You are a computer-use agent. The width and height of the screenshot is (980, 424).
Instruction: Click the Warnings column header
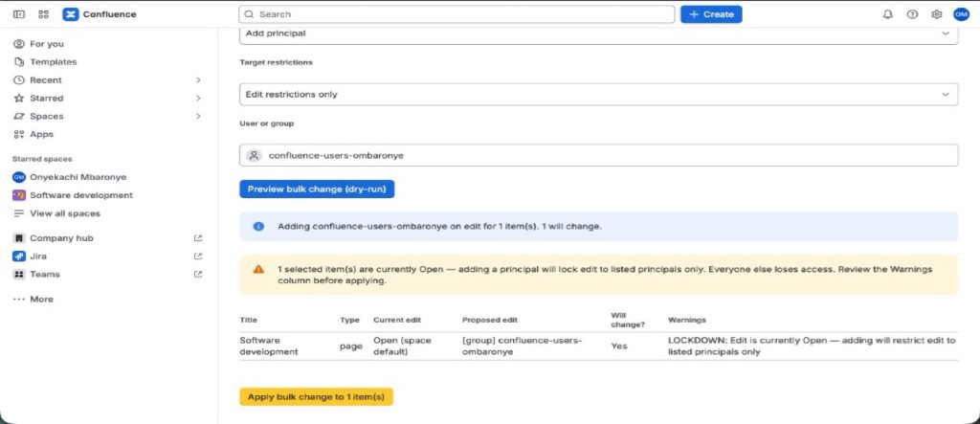(x=687, y=320)
